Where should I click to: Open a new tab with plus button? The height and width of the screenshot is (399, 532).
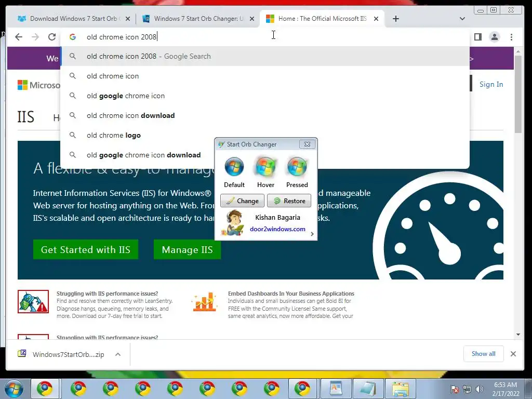tap(395, 19)
